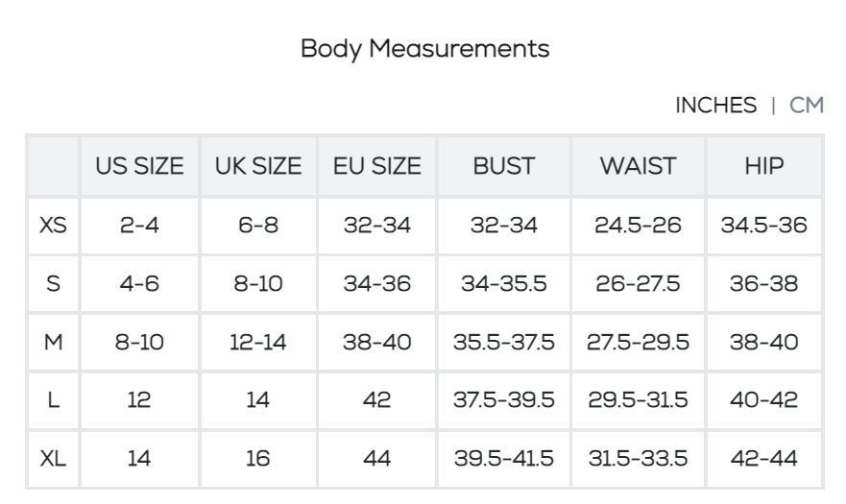The width and height of the screenshot is (846, 504).
Task: Click the M waist value 27.5-29.5
Action: (x=639, y=343)
